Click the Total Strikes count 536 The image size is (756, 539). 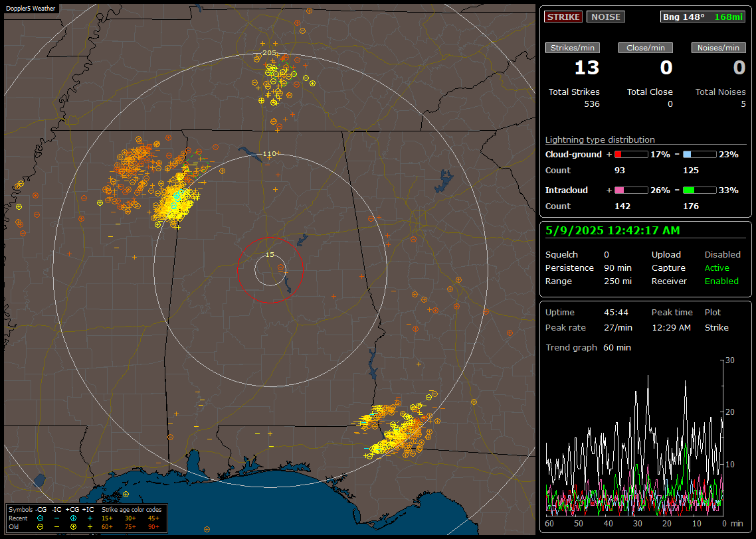point(592,104)
